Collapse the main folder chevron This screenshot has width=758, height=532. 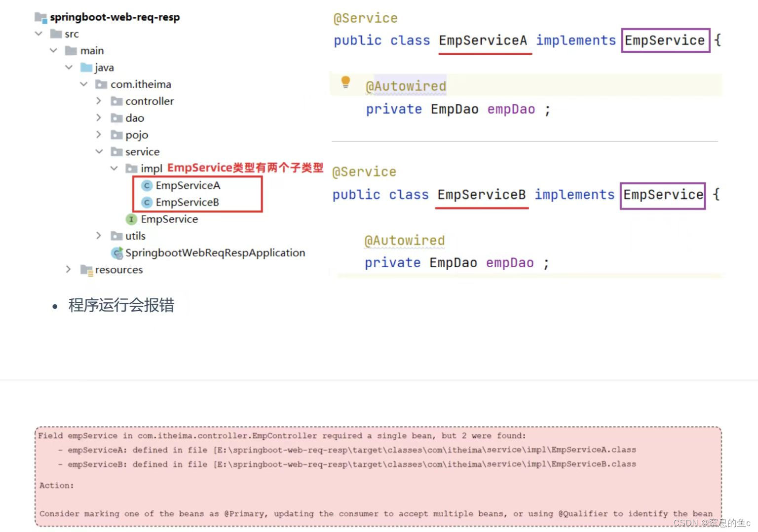coord(53,50)
